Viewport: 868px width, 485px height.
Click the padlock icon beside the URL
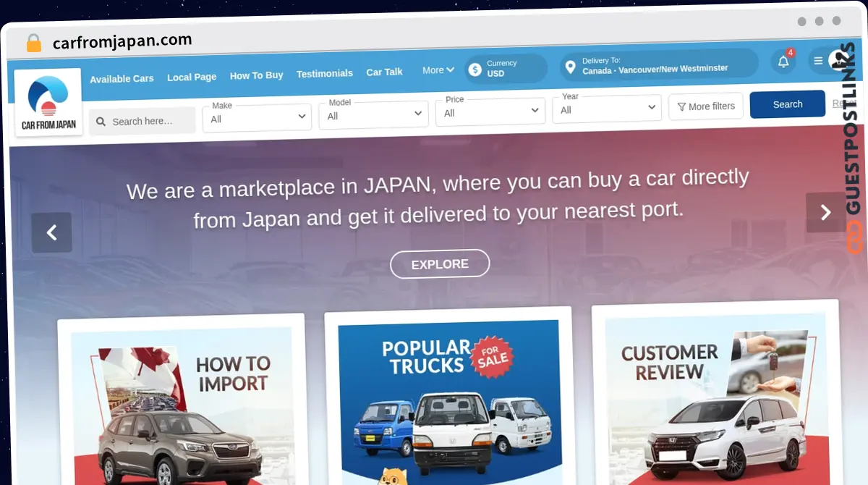pyautogui.click(x=33, y=43)
